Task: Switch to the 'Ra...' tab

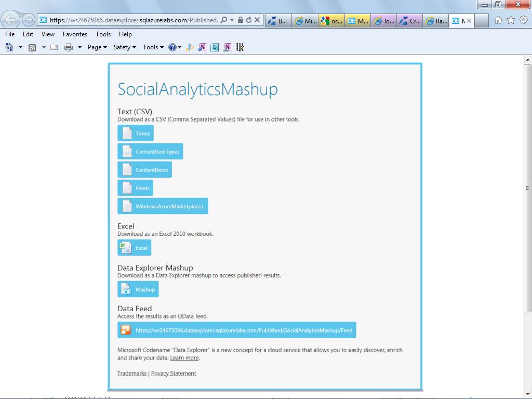Action: point(436,21)
